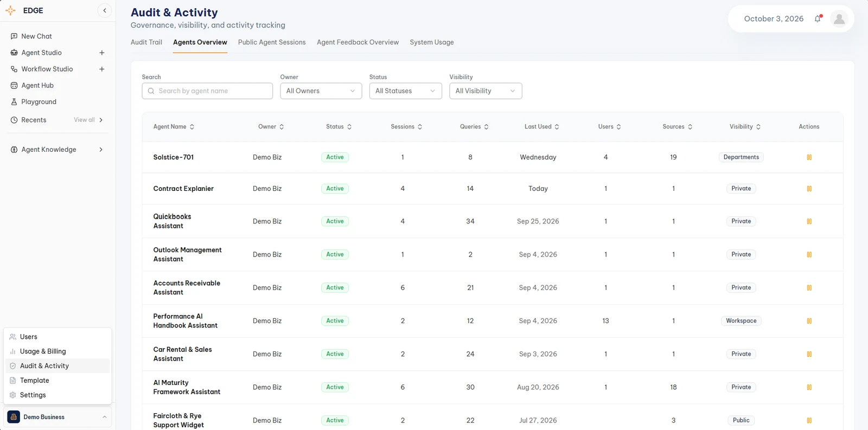Open the All Owners dropdown
This screenshot has width=868, height=430.
321,91
